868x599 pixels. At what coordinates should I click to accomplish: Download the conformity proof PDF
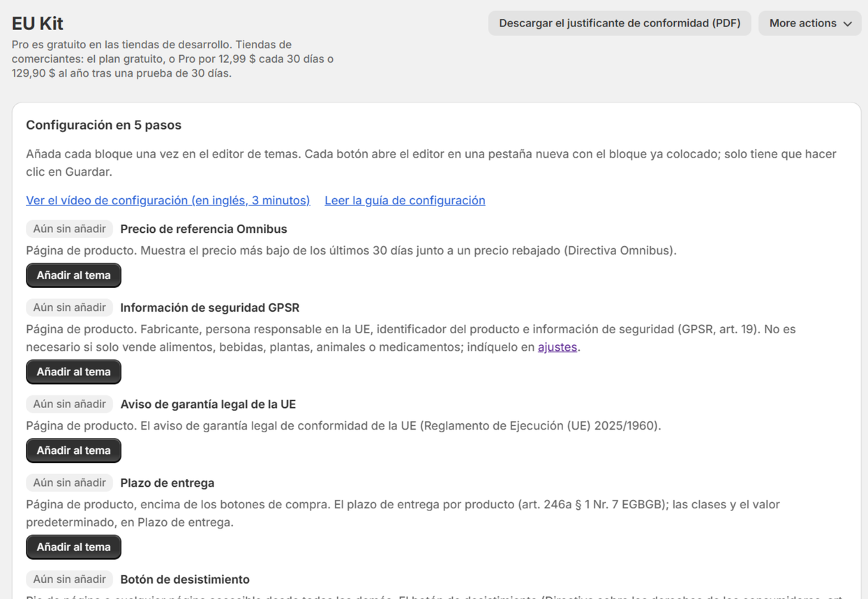pos(620,23)
